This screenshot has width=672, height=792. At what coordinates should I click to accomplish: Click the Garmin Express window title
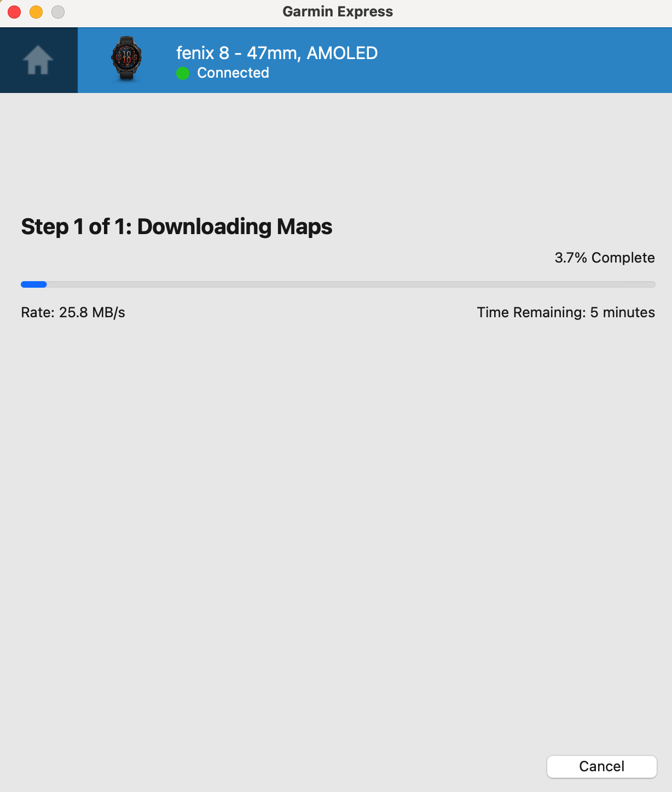[x=338, y=11]
